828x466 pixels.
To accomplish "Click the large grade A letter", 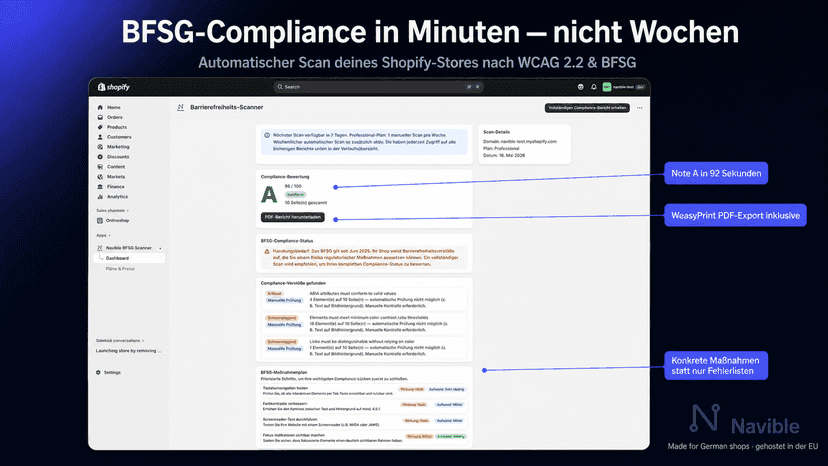I will tap(269, 195).
